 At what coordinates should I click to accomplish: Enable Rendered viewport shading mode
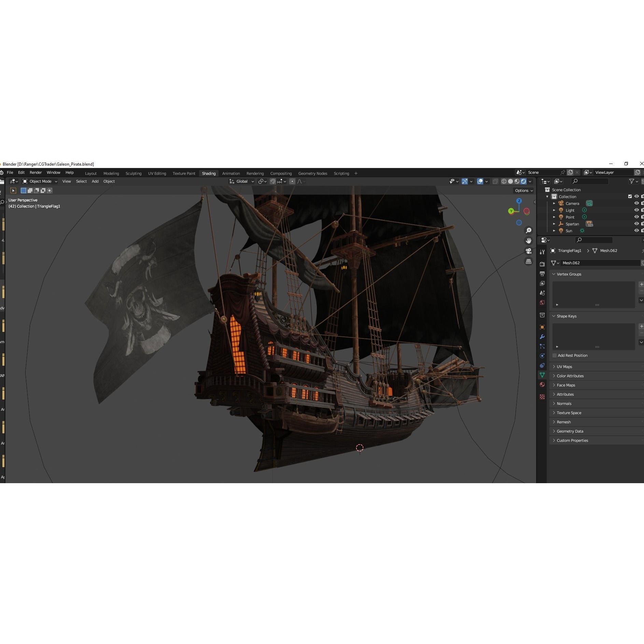[523, 181]
